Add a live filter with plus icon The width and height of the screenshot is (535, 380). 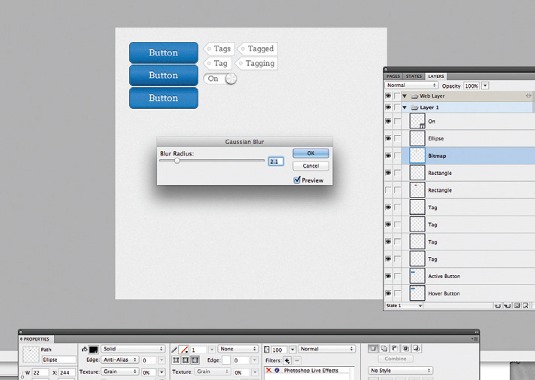pos(287,361)
